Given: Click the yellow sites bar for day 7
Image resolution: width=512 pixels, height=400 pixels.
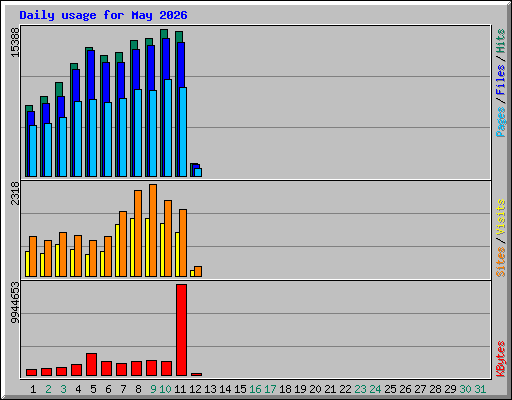Looking at the screenshot, I should (x=117, y=250).
